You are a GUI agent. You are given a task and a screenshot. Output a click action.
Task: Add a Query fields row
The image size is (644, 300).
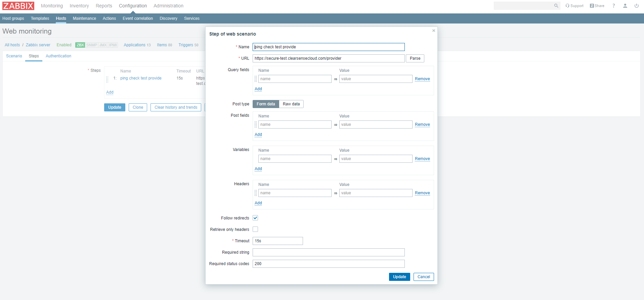(x=258, y=89)
